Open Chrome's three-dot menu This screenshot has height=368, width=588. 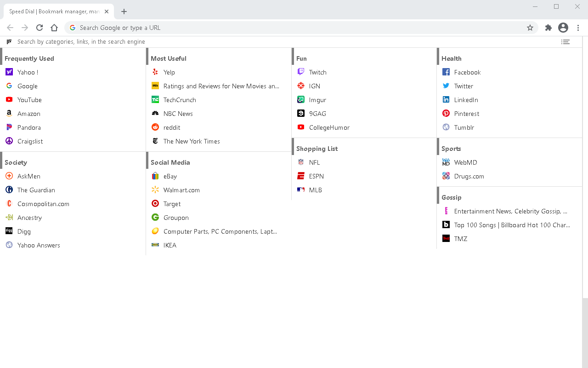[578, 28]
